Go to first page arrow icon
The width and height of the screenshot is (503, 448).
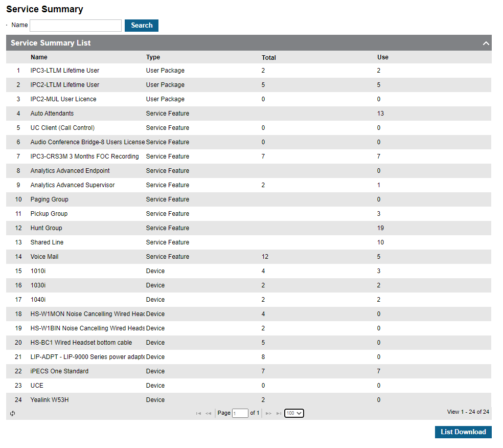click(x=198, y=413)
